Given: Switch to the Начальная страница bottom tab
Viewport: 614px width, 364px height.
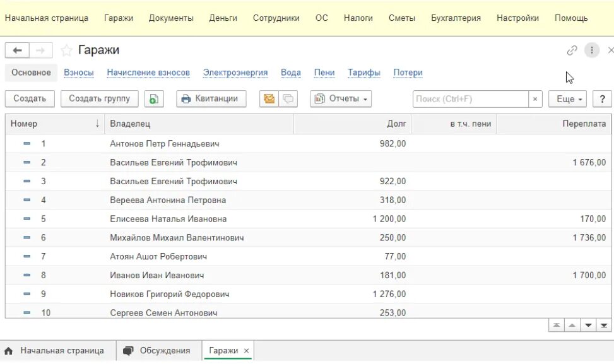Looking at the screenshot, I should (x=58, y=351).
